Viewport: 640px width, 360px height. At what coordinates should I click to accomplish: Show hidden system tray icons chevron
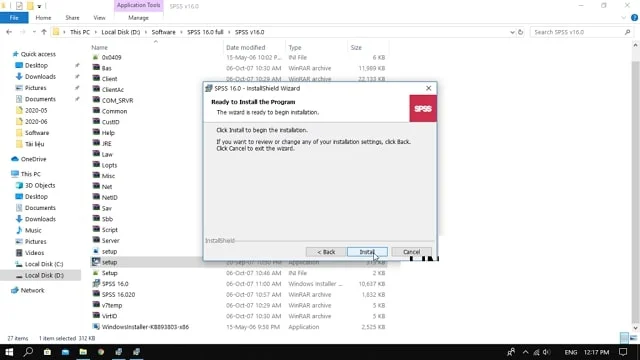coord(525,352)
